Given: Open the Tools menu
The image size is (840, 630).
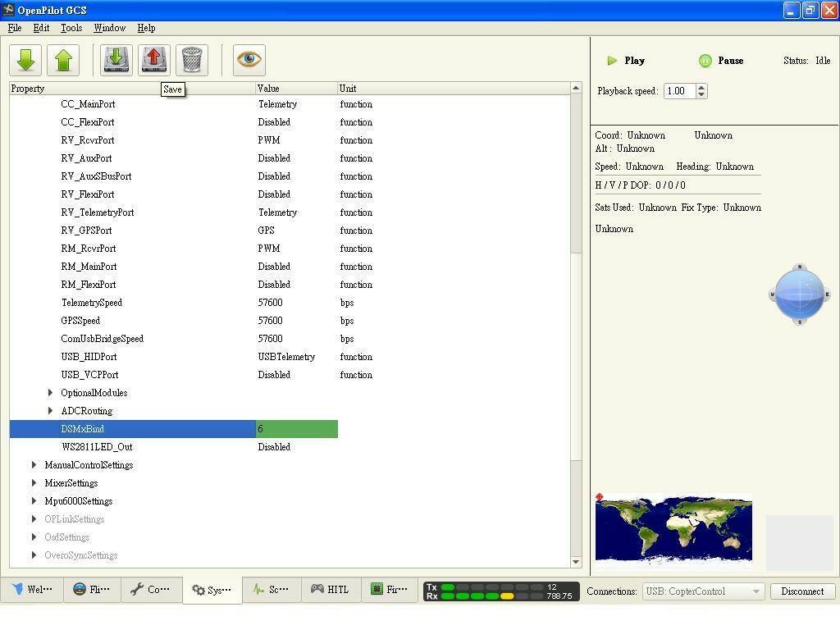Looking at the screenshot, I should tap(71, 28).
